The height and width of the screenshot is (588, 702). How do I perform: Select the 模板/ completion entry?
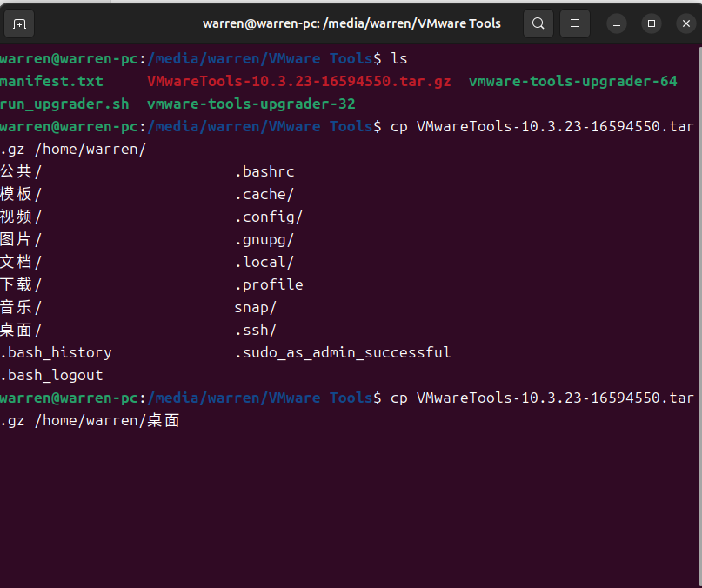(x=21, y=194)
